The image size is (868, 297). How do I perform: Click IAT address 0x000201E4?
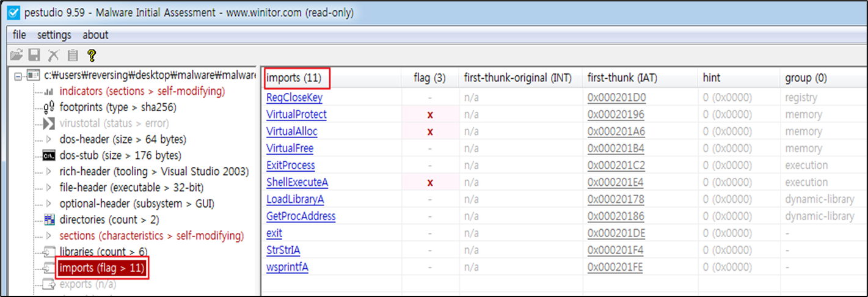click(x=616, y=182)
